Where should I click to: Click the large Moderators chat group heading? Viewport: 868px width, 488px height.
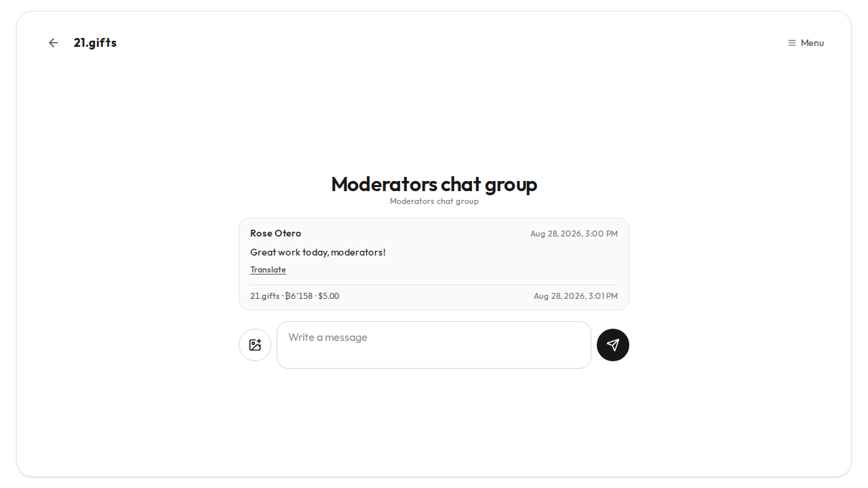tap(434, 184)
